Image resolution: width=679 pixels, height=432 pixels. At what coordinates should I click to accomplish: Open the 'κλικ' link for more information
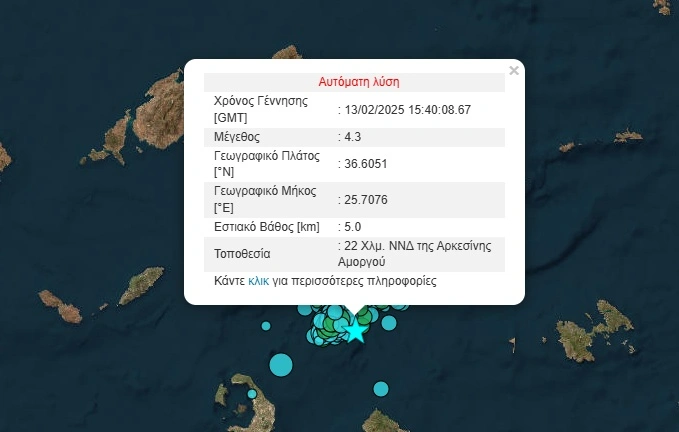pyautogui.click(x=258, y=281)
